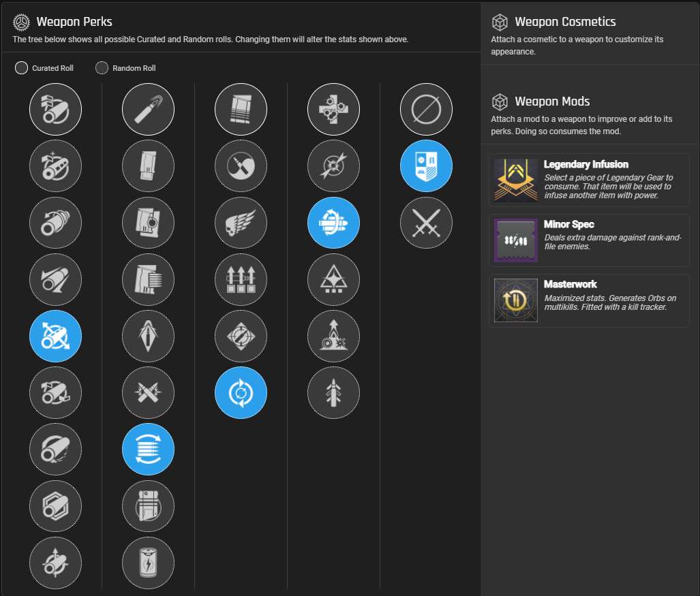Open the Minor Spec mod entry
The image size is (700, 596).
click(x=589, y=240)
